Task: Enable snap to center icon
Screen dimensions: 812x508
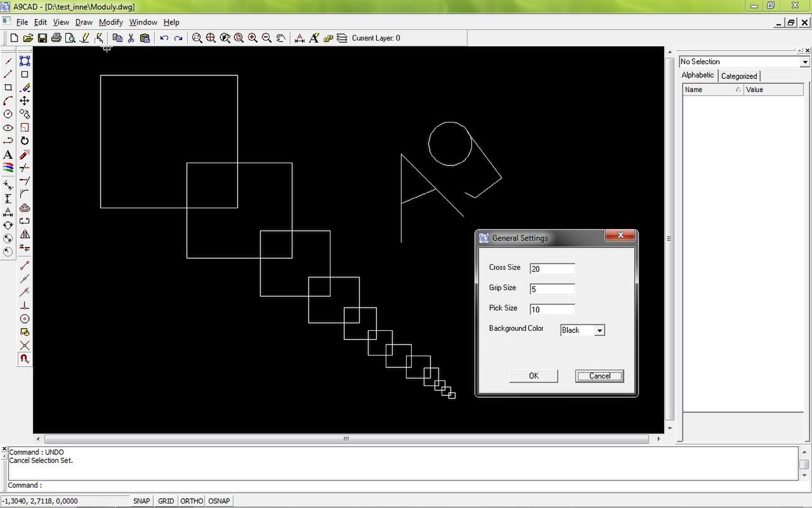Action: click(25, 319)
